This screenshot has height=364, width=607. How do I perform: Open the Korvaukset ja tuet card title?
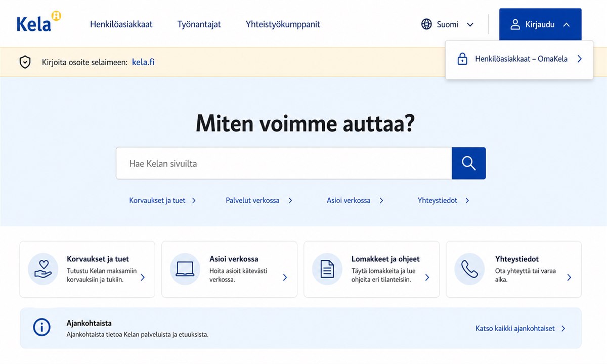(x=98, y=259)
